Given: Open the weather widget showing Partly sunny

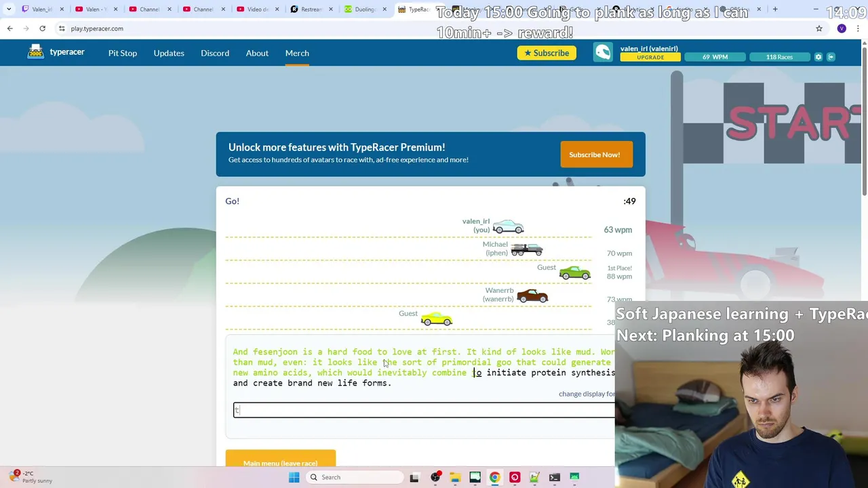Looking at the screenshot, I should 31,477.
